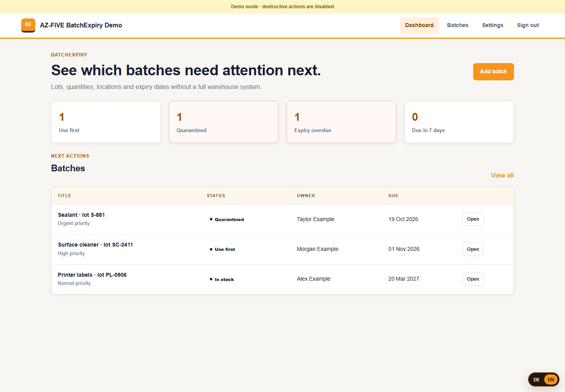This screenshot has height=392, width=565.
Task: Click the High priority label
Action: point(71,254)
